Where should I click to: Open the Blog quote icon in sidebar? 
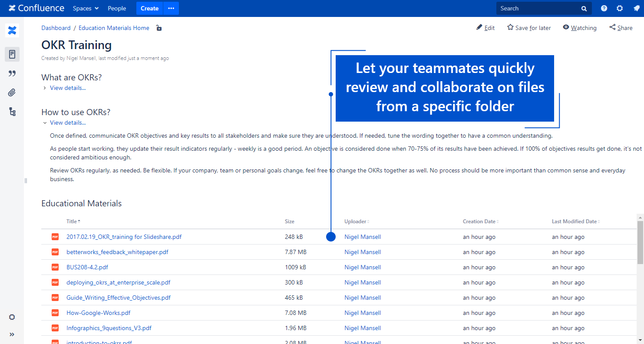[x=12, y=73]
